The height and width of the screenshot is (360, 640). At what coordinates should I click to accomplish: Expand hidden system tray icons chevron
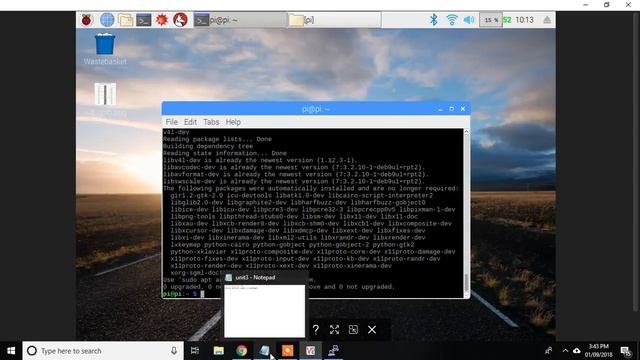565,351
